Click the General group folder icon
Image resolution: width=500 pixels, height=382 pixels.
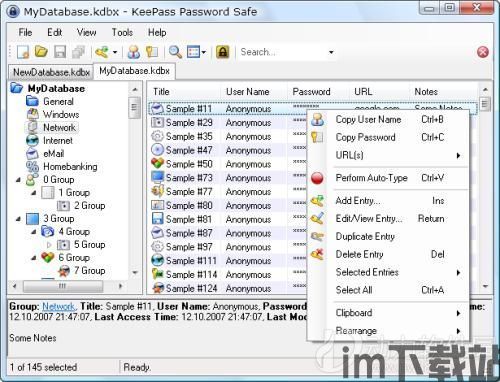click(32, 101)
